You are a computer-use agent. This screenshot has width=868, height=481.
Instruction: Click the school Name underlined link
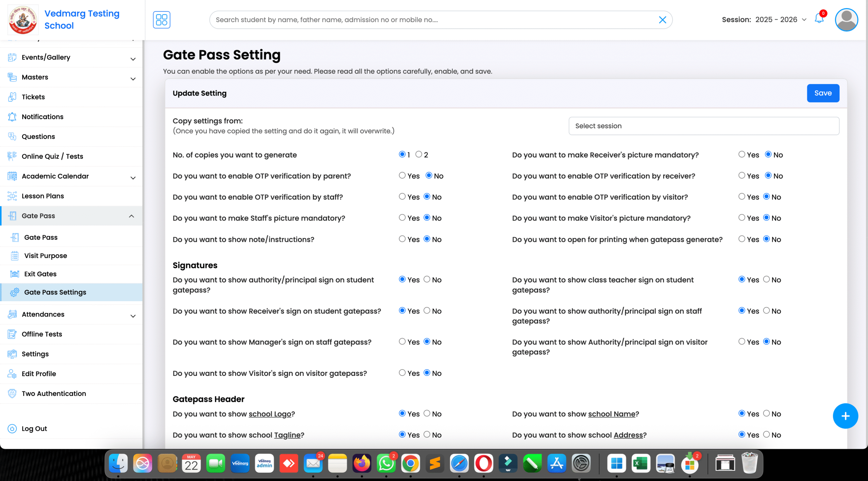[611, 413]
